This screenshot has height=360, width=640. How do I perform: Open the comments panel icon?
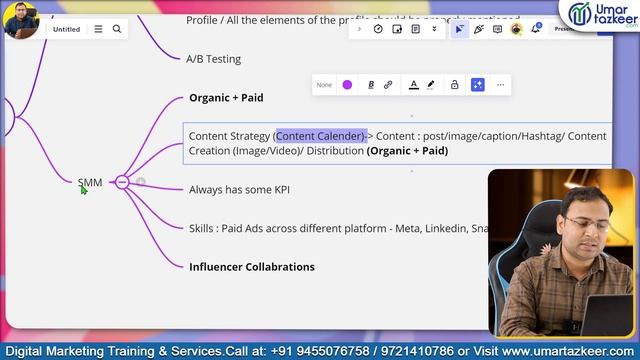(x=497, y=29)
